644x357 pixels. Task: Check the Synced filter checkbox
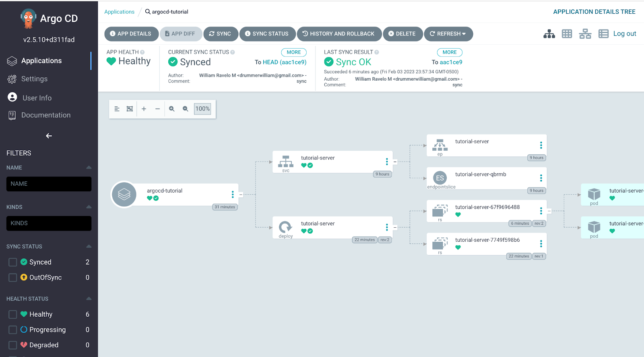tap(13, 262)
